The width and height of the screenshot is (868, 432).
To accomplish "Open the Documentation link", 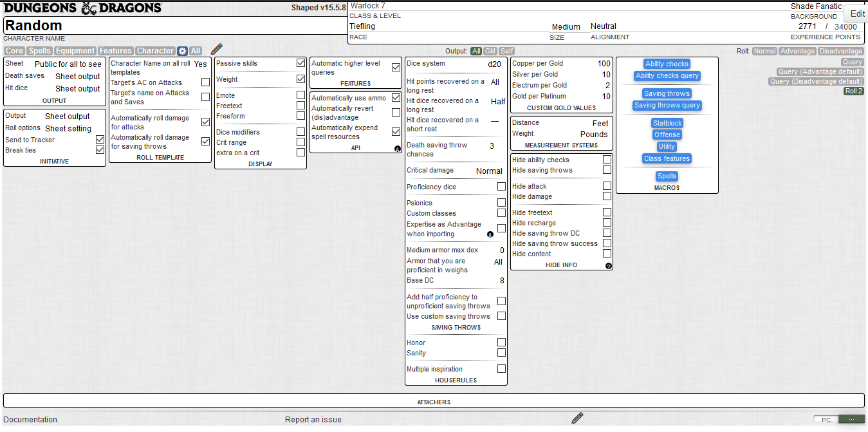I will pos(30,420).
